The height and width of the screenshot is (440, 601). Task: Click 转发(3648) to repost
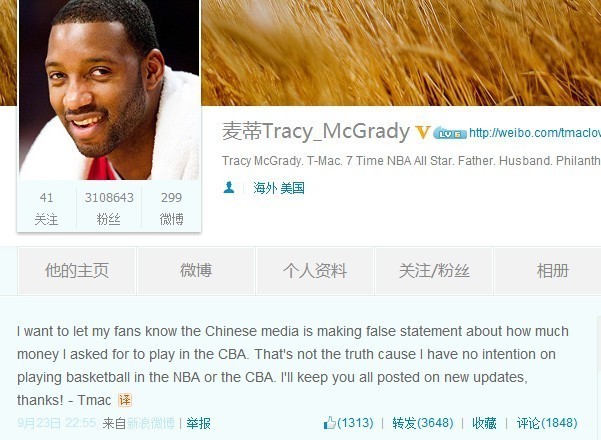(423, 423)
